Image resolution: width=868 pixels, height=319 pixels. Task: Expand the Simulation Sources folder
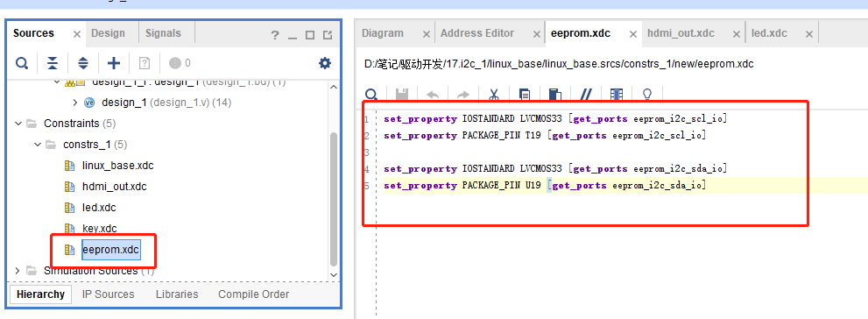pos(18,271)
